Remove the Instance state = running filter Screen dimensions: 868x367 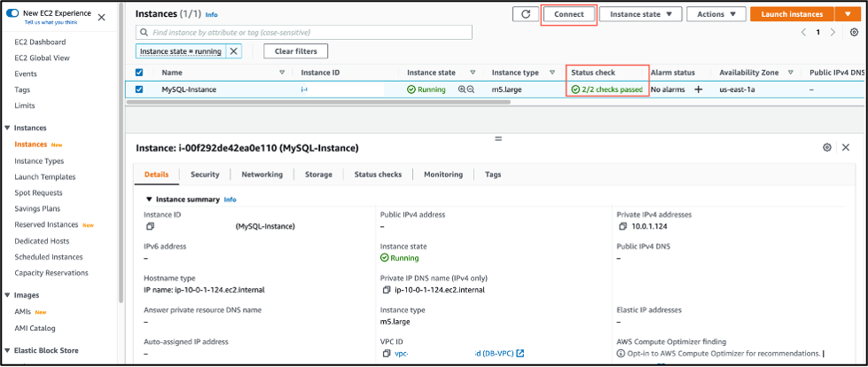tap(233, 51)
